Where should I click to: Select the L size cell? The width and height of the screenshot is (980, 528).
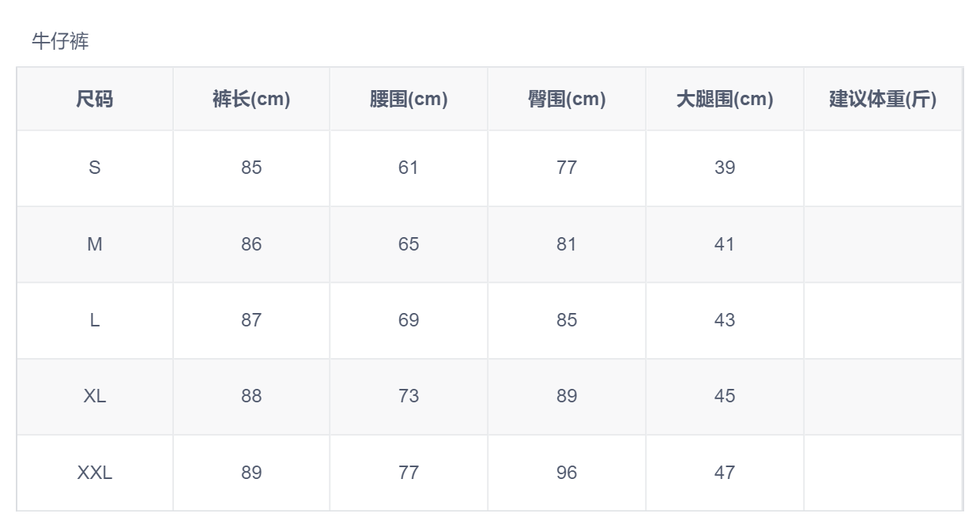click(95, 320)
